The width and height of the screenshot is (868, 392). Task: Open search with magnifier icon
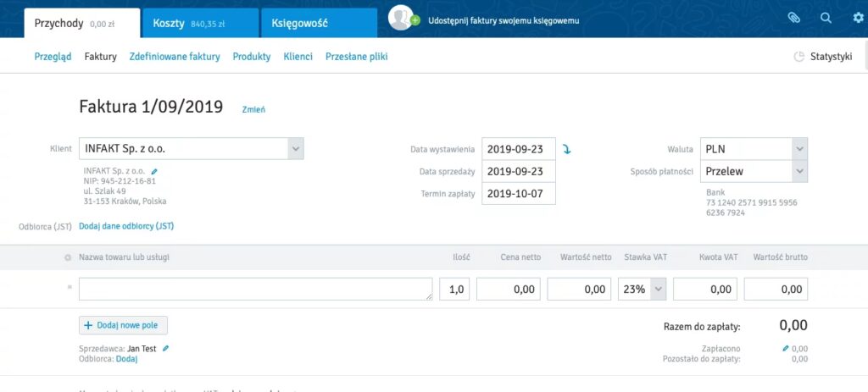[x=826, y=18]
